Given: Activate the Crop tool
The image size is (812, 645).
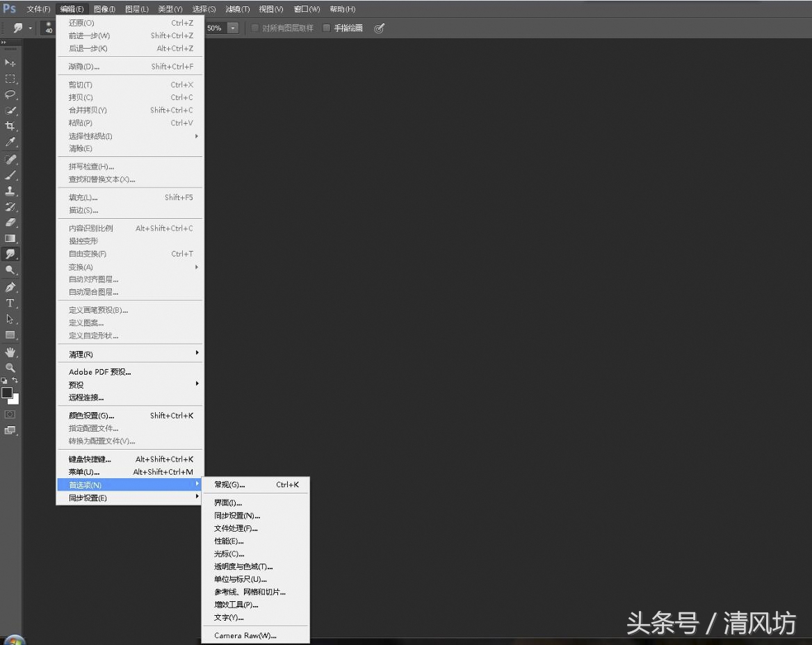Looking at the screenshot, I should (x=10, y=126).
